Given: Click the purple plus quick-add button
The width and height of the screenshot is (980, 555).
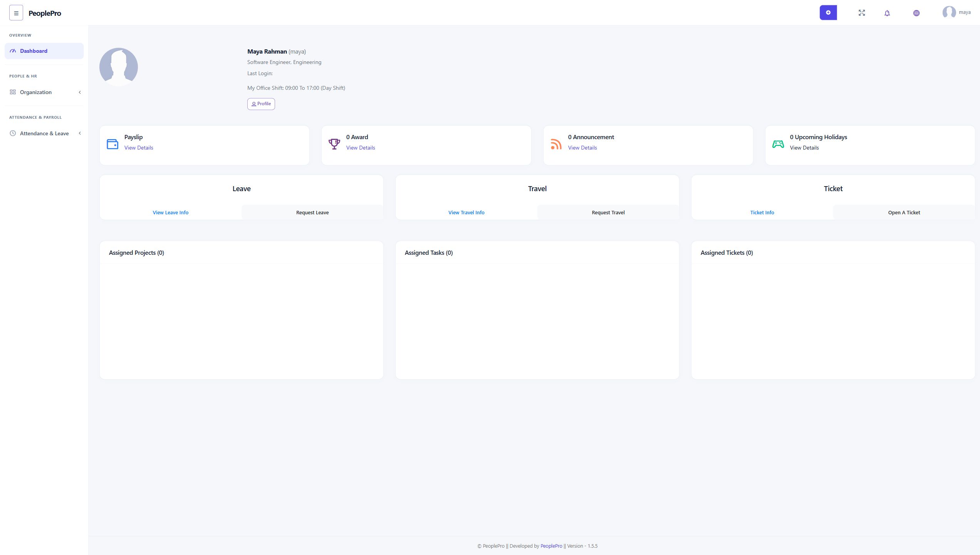Looking at the screenshot, I should coord(828,13).
